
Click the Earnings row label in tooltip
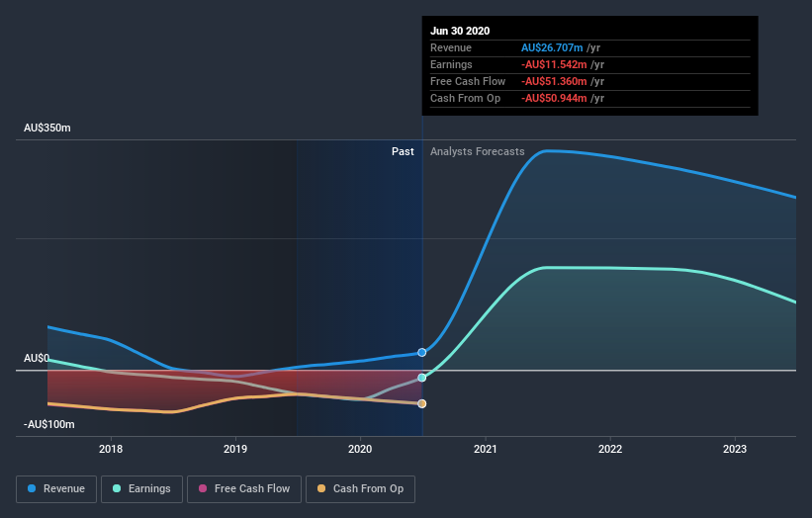click(x=451, y=64)
